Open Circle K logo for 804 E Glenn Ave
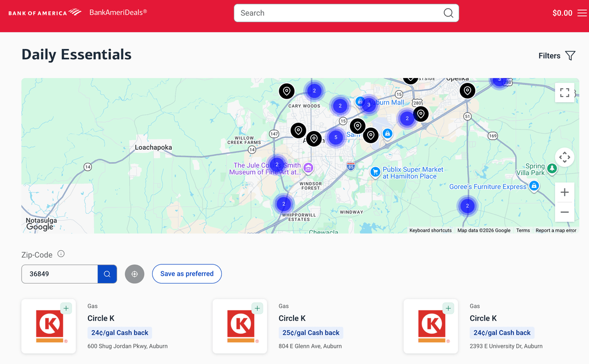Image resolution: width=589 pixels, height=364 pixels. click(240, 326)
